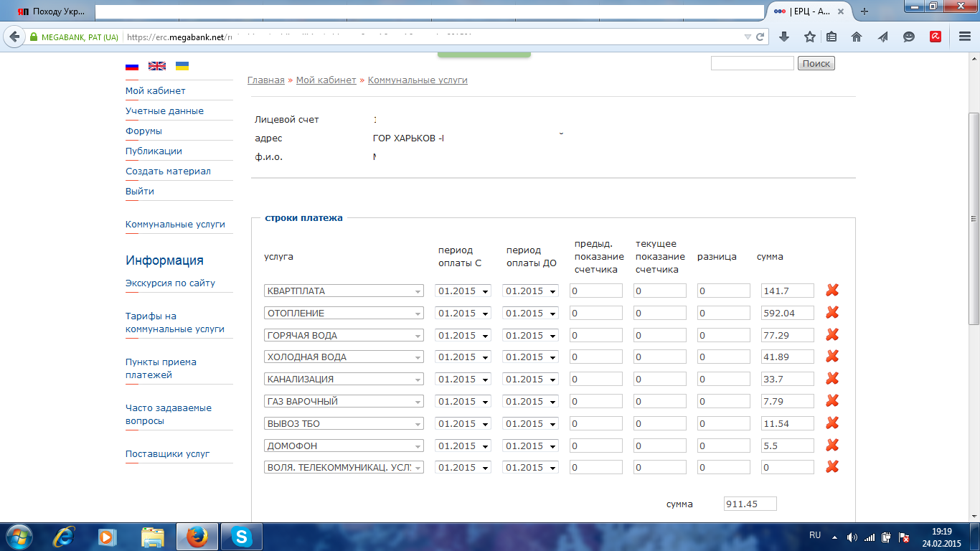Expand ВЫВОЗ ТБО period-to dropdown

(530, 424)
